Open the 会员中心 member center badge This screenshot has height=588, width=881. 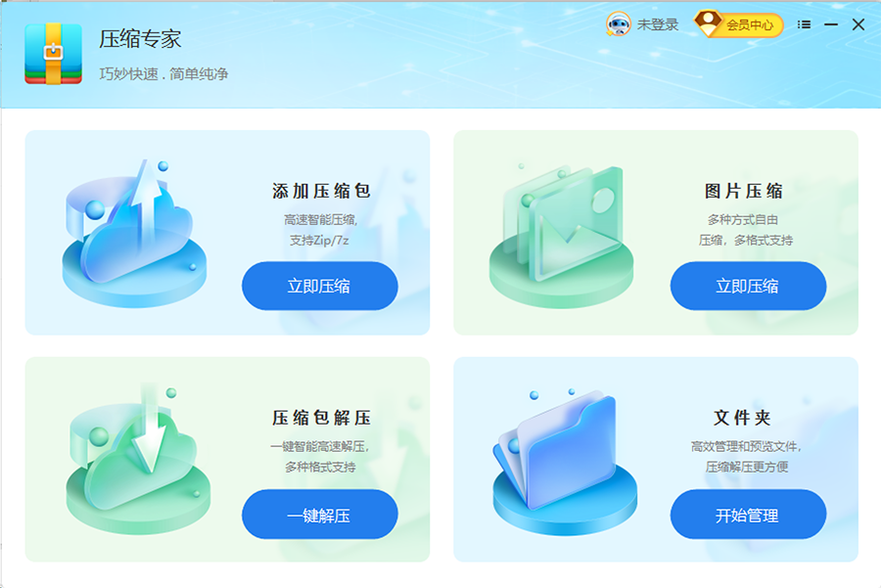[739, 24]
